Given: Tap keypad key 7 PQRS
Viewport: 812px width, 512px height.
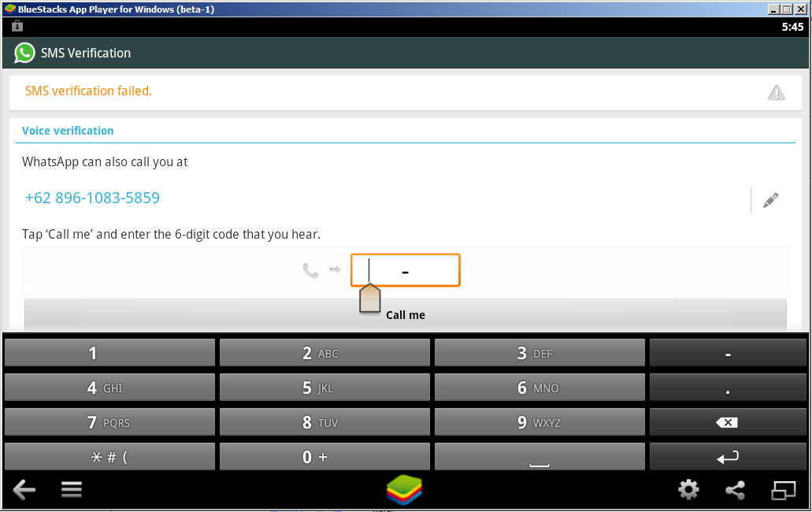Looking at the screenshot, I should 109,422.
